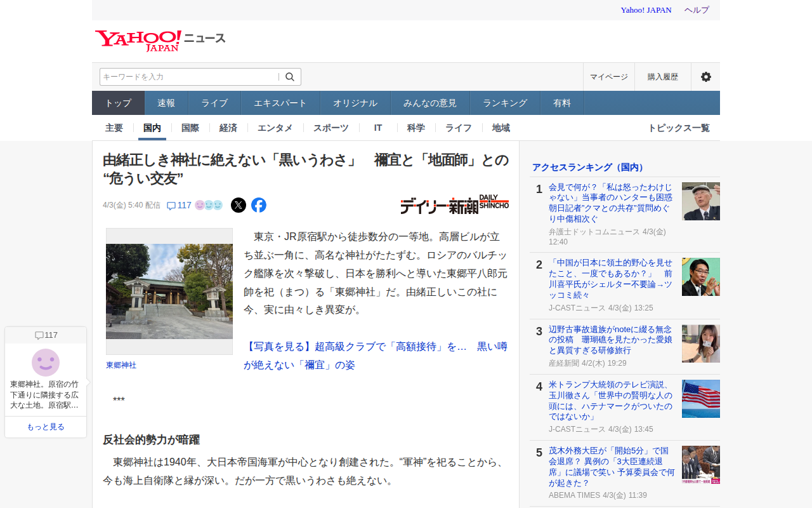Expand comment preview with もっと見る

coord(46,427)
